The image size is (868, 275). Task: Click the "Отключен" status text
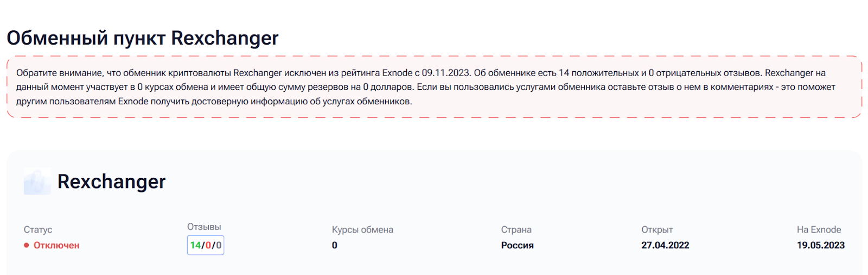pyautogui.click(x=56, y=246)
